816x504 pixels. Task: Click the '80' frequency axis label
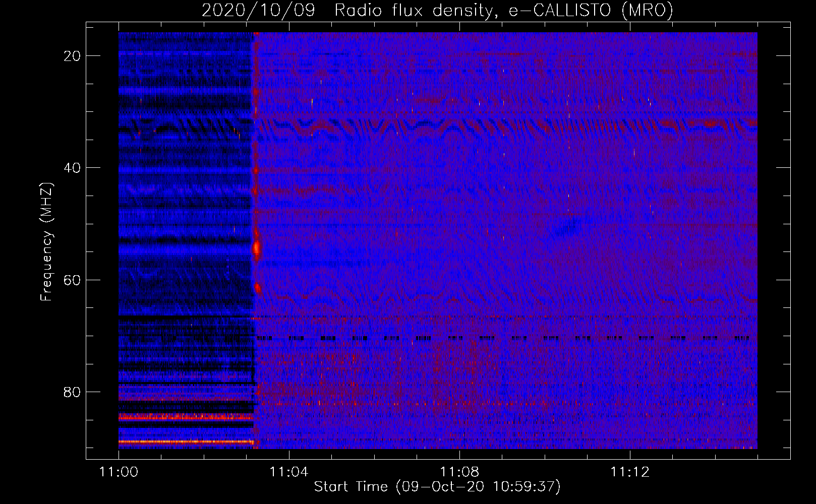(x=72, y=392)
